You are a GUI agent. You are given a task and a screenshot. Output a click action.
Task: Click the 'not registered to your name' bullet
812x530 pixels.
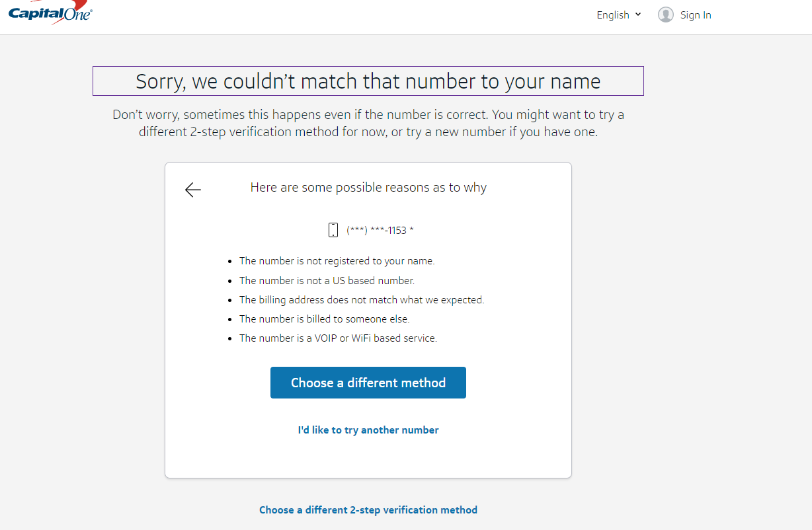coord(337,261)
